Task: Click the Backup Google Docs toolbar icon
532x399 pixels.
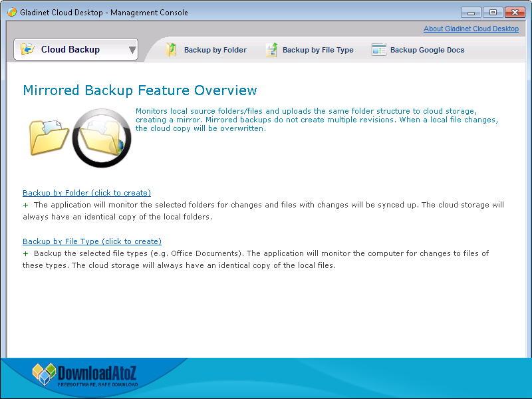Action: point(379,50)
